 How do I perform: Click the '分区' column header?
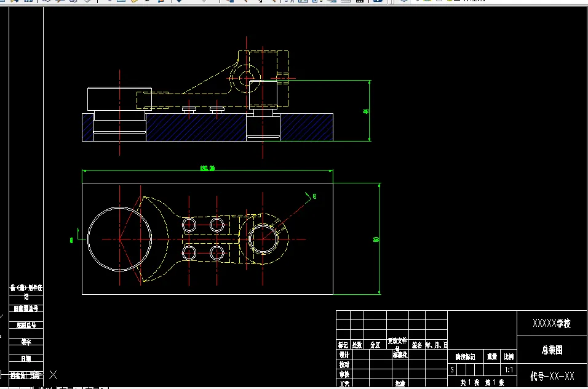pyautogui.click(x=375, y=345)
